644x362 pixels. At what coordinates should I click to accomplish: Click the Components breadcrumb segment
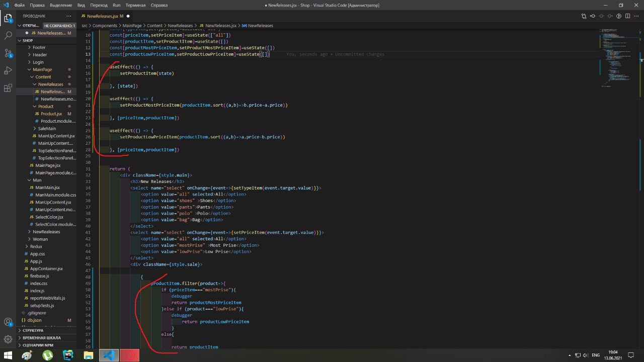click(x=105, y=26)
